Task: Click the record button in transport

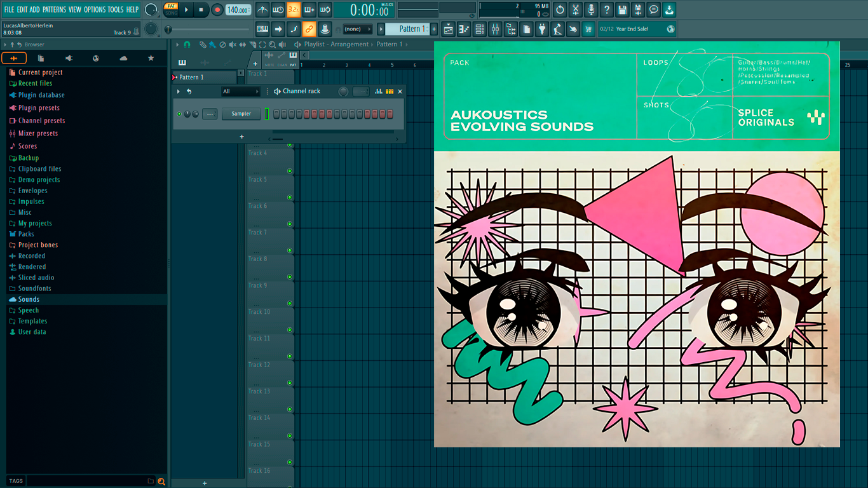Action: [x=217, y=10]
